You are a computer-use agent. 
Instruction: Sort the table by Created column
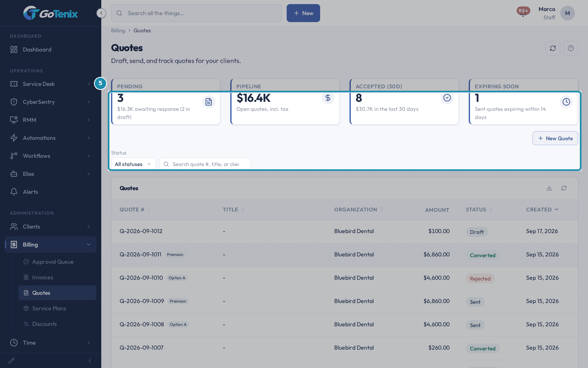click(x=542, y=210)
